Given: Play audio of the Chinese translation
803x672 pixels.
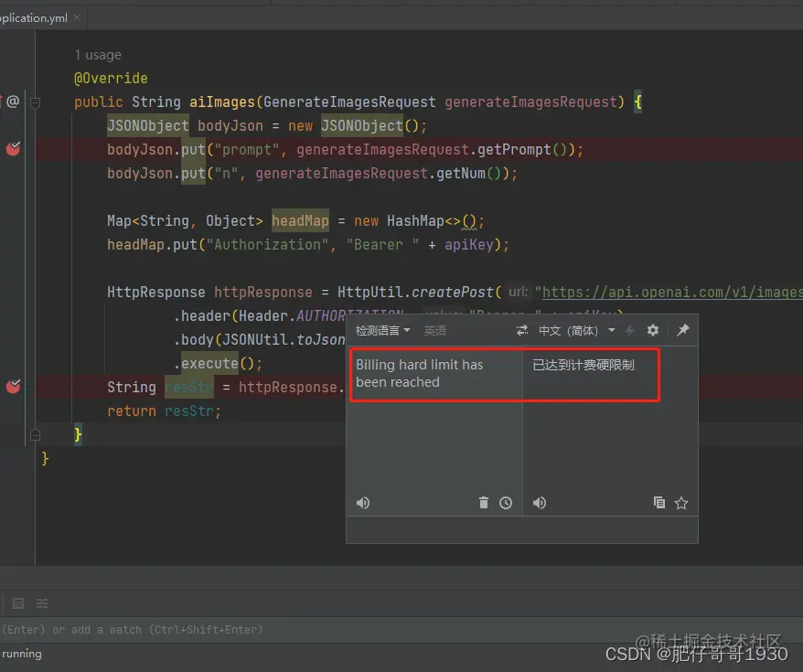Looking at the screenshot, I should click(540, 503).
